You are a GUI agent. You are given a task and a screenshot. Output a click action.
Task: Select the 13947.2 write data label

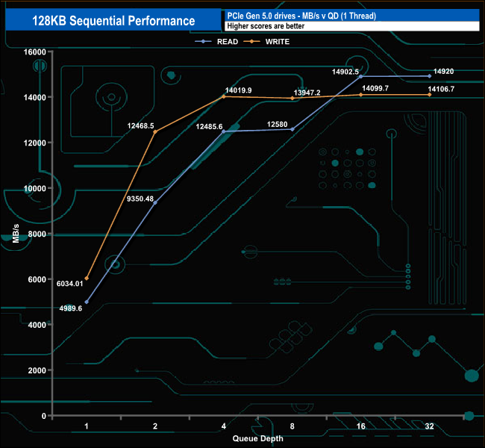pyautogui.click(x=307, y=93)
